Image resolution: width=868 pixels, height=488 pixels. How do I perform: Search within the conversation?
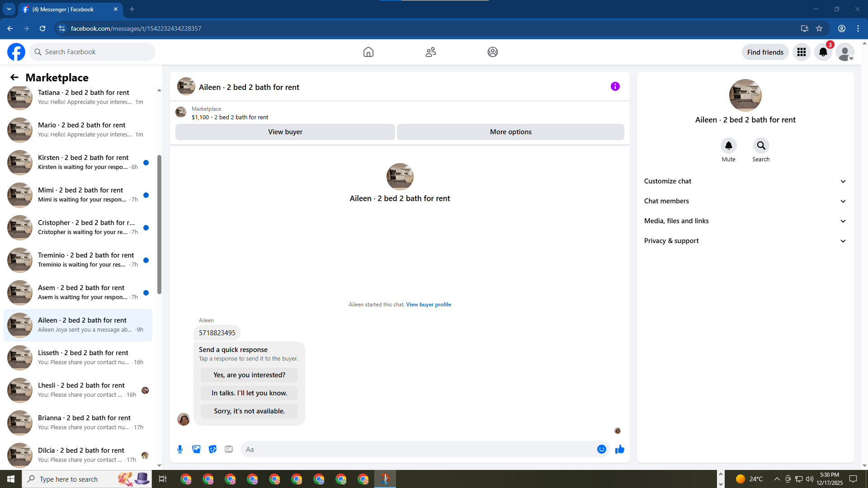tap(761, 146)
